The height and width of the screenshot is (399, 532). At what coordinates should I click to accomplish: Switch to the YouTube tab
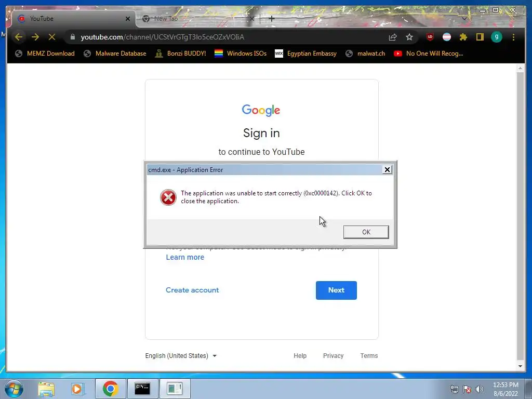73,19
